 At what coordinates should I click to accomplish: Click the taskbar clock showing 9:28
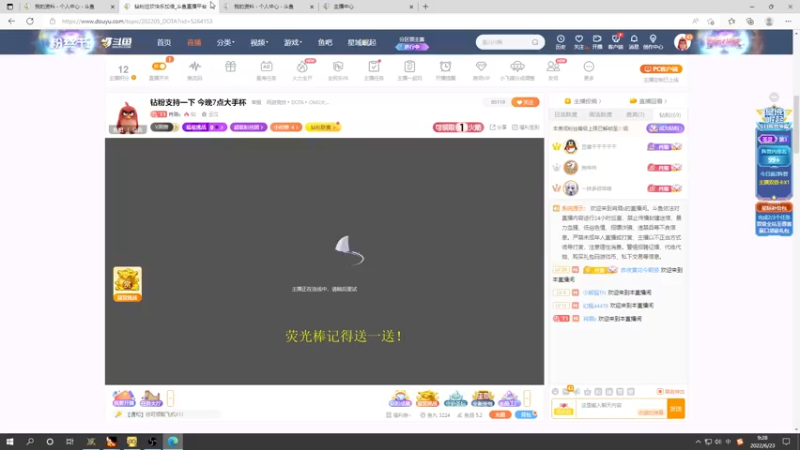coord(762,441)
